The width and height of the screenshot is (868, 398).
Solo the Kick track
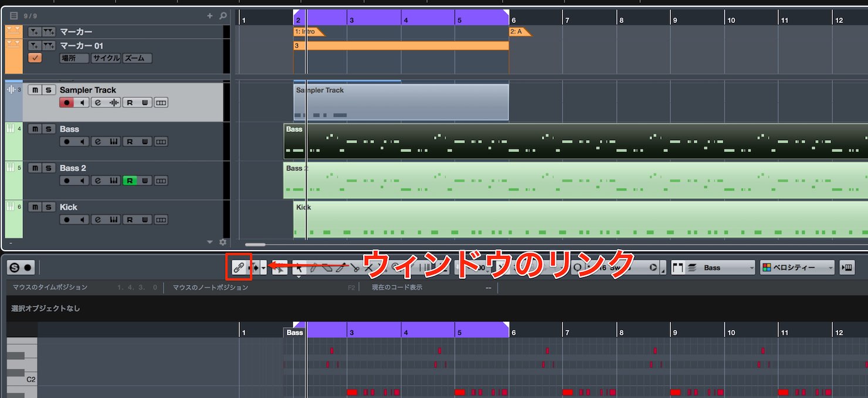coord(49,207)
